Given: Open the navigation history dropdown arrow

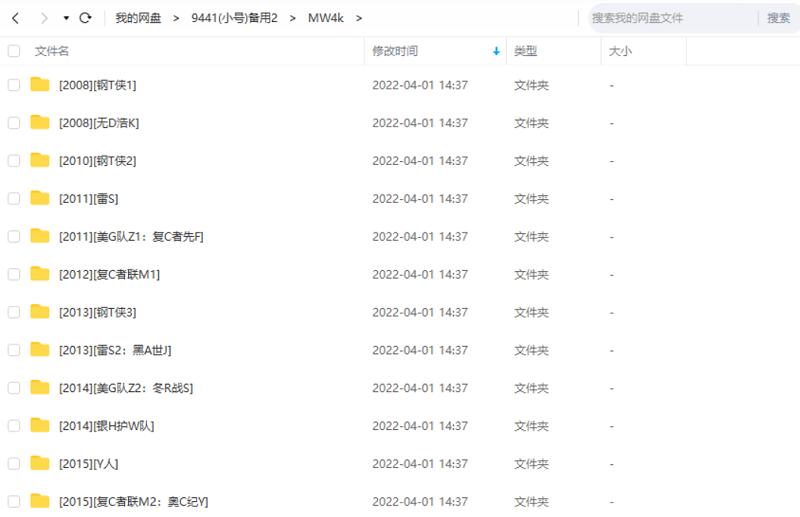Looking at the screenshot, I should pyautogui.click(x=66, y=18).
